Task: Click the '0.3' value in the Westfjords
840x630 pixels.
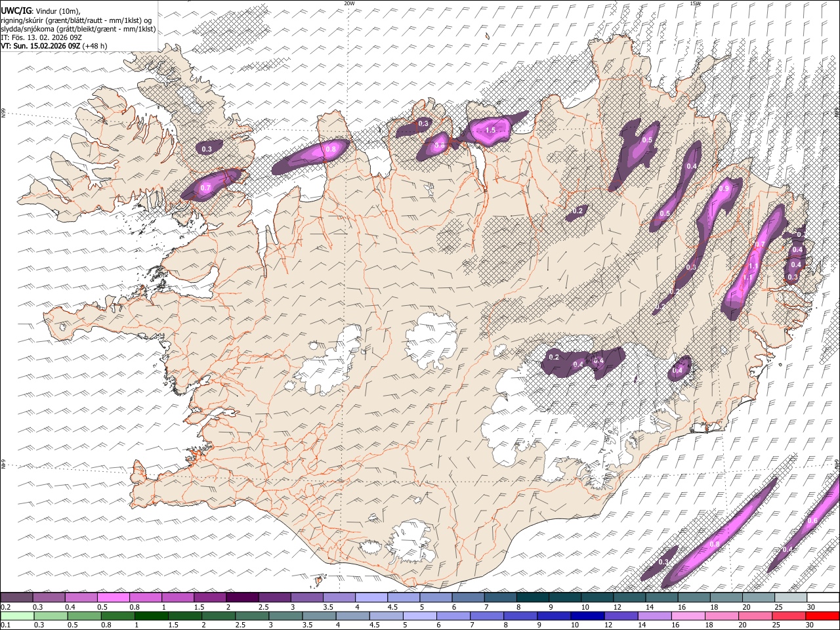Action: click(x=207, y=149)
